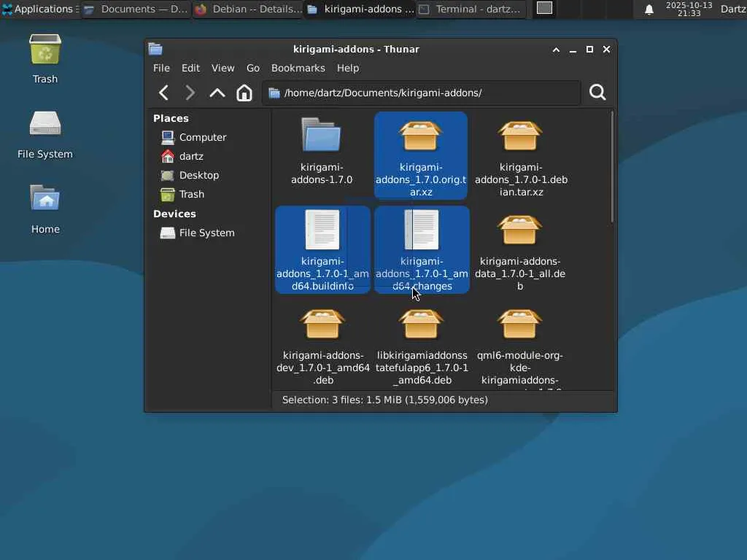Click the clock date in top panel

click(x=689, y=9)
